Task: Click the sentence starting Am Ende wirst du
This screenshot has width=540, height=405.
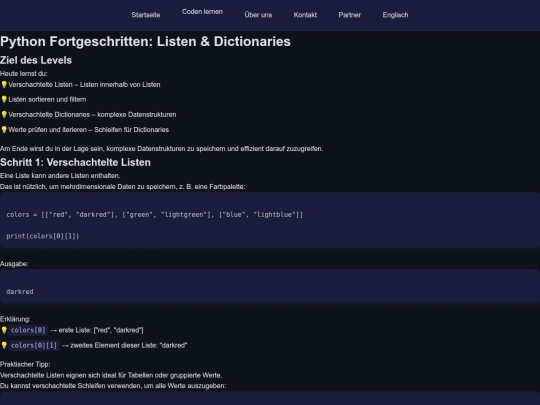Action: (x=162, y=149)
